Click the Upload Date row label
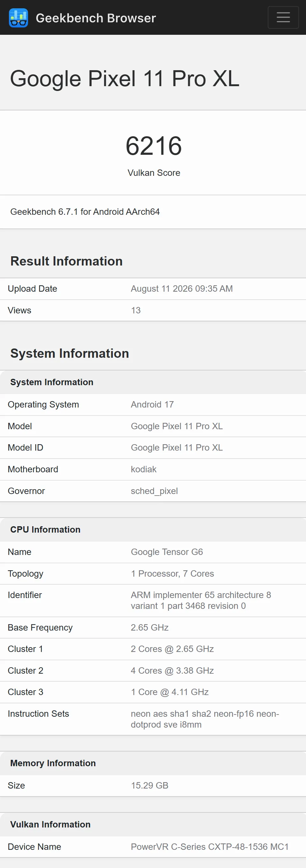This screenshot has height=868, width=306. click(32, 288)
